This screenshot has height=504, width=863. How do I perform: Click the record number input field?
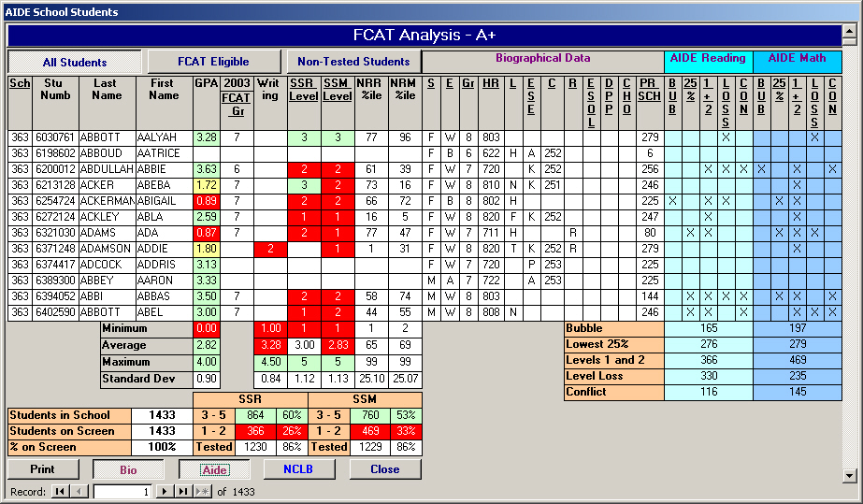click(122, 491)
